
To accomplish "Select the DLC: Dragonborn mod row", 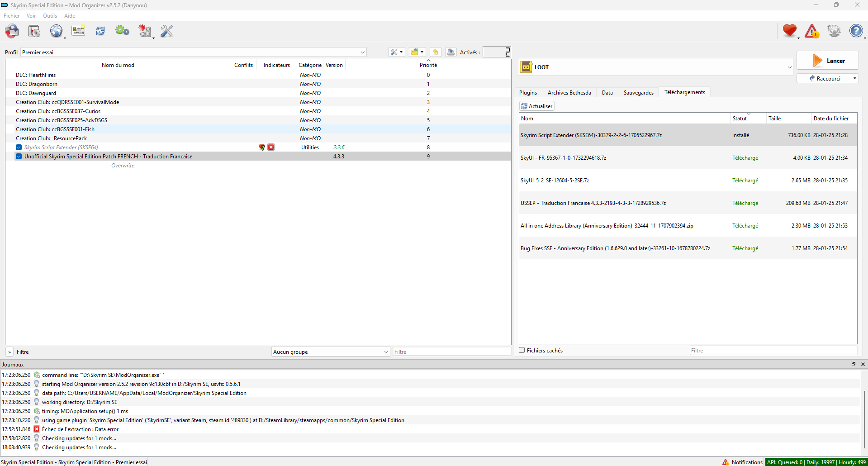I will (x=258, y=84).
